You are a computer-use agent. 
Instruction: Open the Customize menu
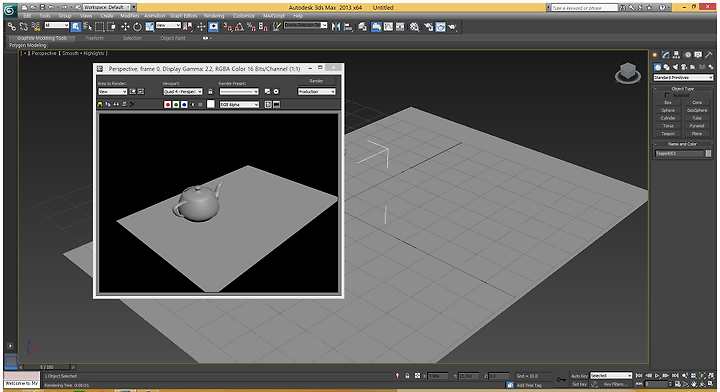243,16
